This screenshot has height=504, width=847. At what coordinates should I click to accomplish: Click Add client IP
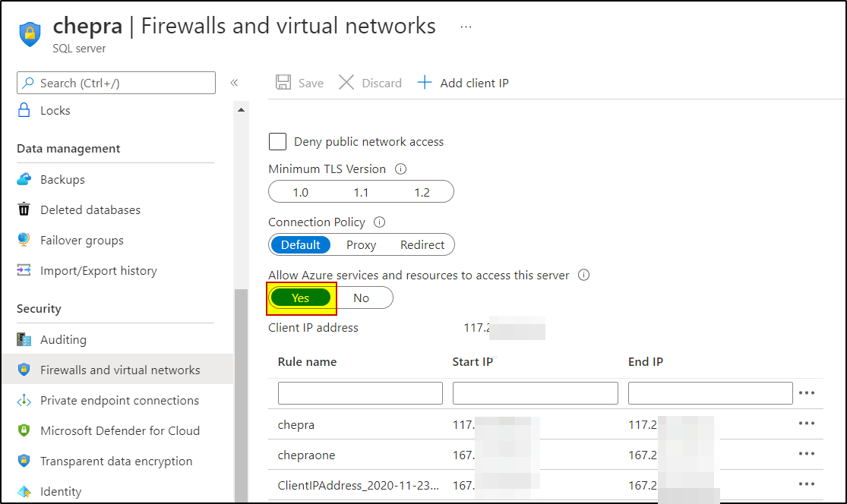[463, 83]
